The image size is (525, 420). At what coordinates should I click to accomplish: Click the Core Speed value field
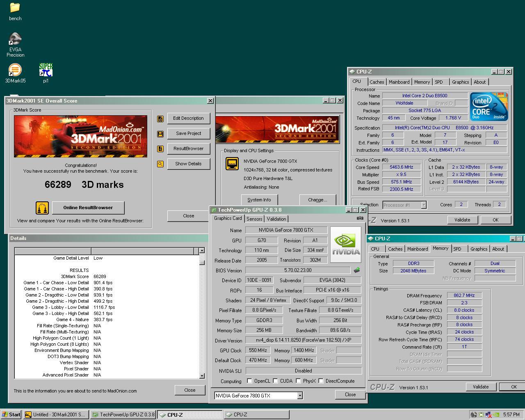pos(402,167)
